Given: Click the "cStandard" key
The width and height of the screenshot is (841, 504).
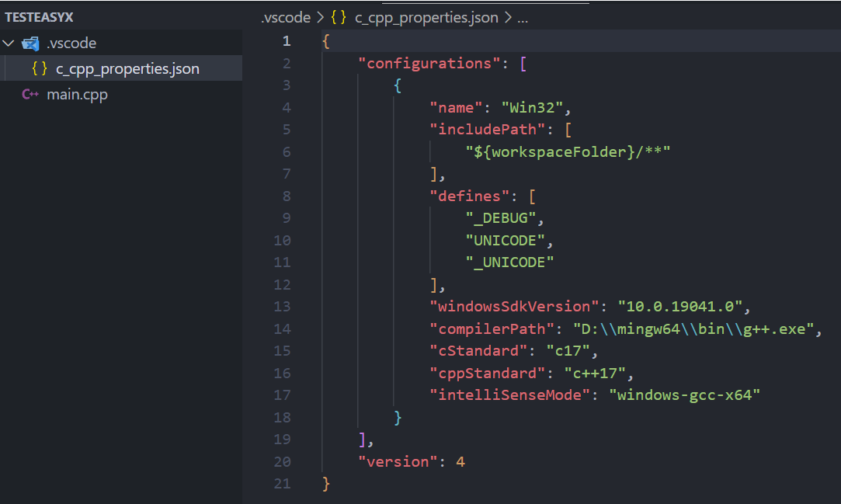Looking at the screenshot, I should (x=478, y=351).
